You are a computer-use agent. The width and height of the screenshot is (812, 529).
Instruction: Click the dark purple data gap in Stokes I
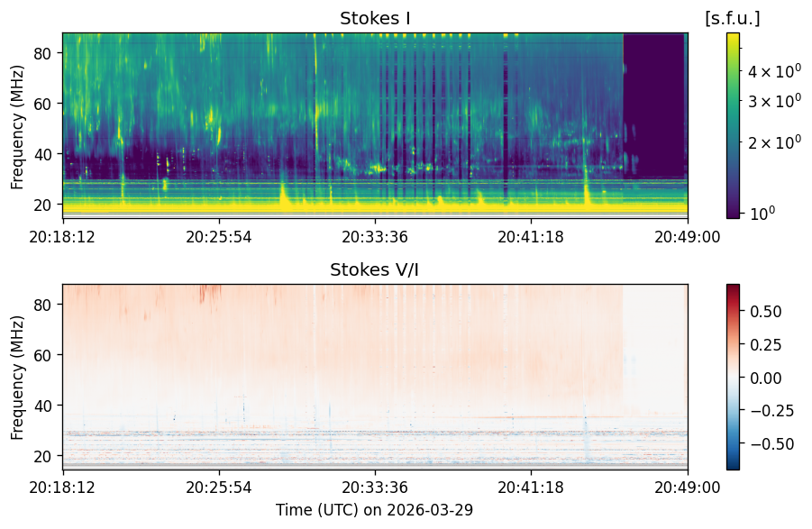pyautogui.click(x=653, y=106)
